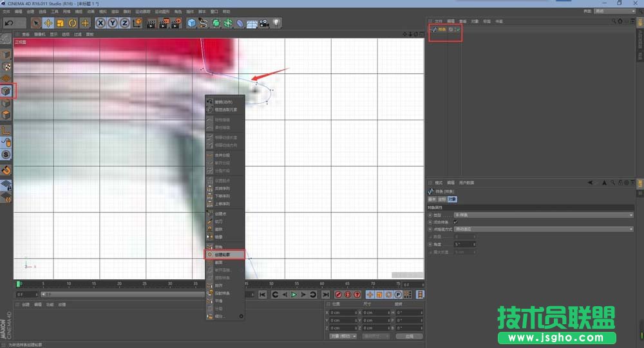Toggle the X axis lock
This screenshot has width=644, height=348.
coord(100,23)
